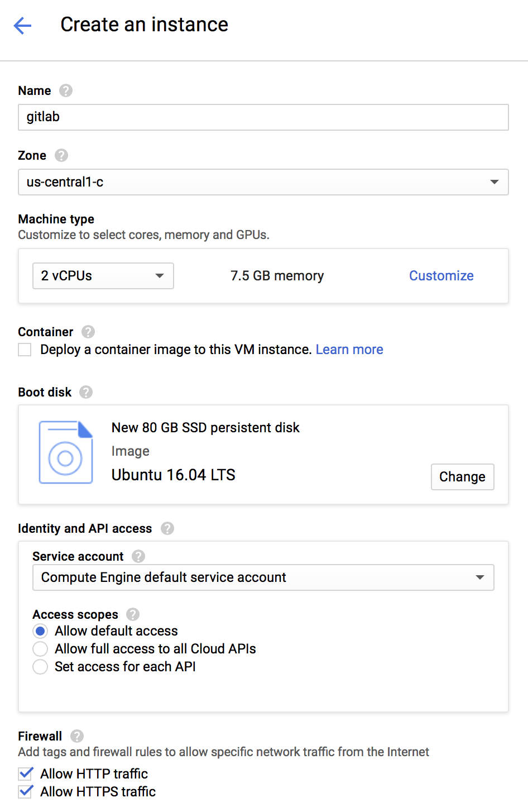
Task: Click the Name field containing gitlab
Action: point(263,117)
